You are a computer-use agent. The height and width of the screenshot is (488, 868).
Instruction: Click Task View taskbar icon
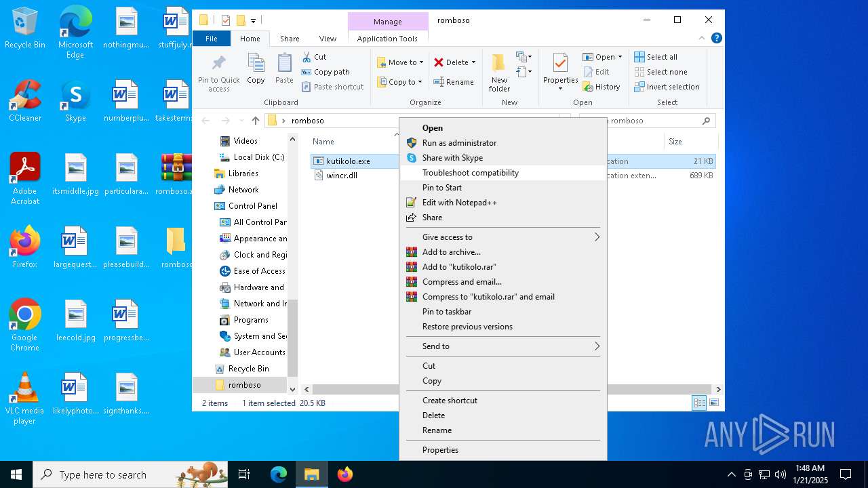click(244, 474)
